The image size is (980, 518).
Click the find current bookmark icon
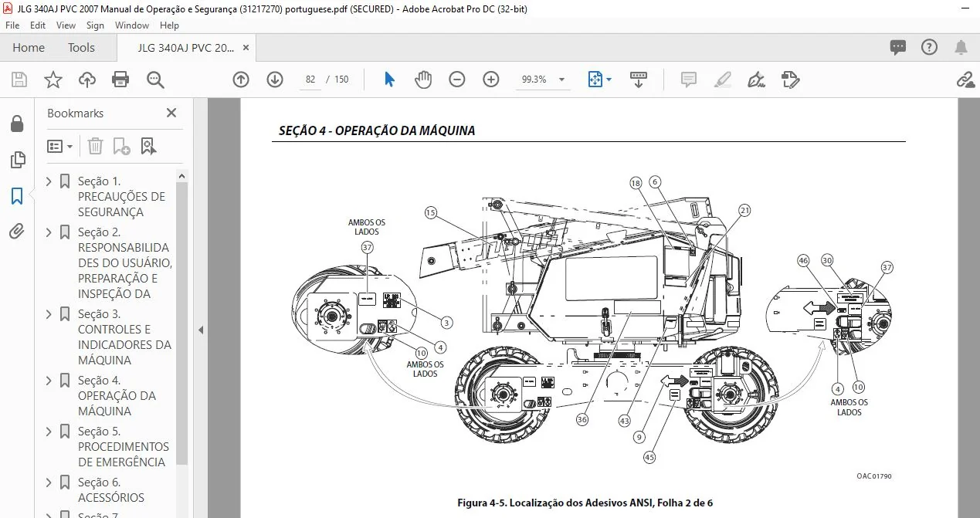148,146
